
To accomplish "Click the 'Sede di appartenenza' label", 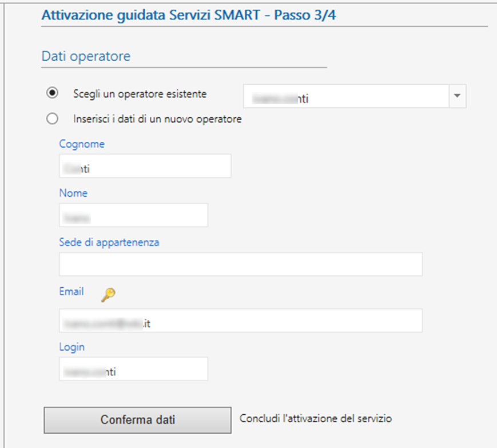I will coord(109,242).
